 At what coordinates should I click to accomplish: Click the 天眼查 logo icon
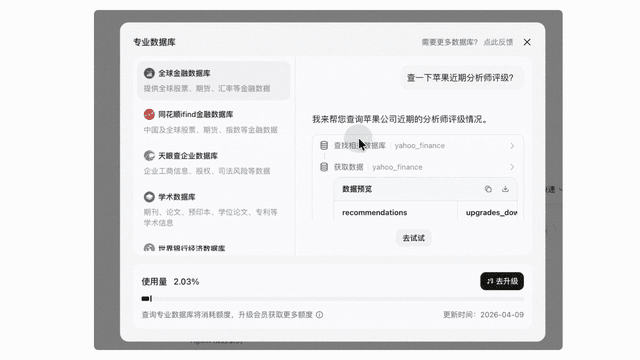(x=149, y=156)
